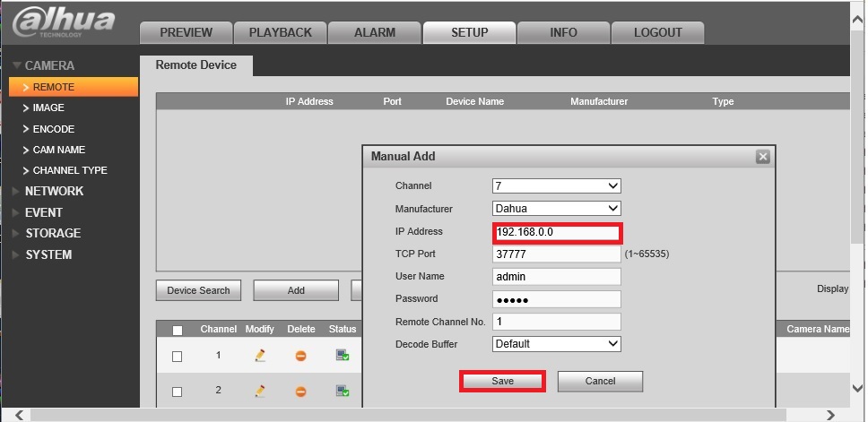Screen dimensions: 868x422
Task: Expand the SYSTEM section
Action: pos(42,254)
